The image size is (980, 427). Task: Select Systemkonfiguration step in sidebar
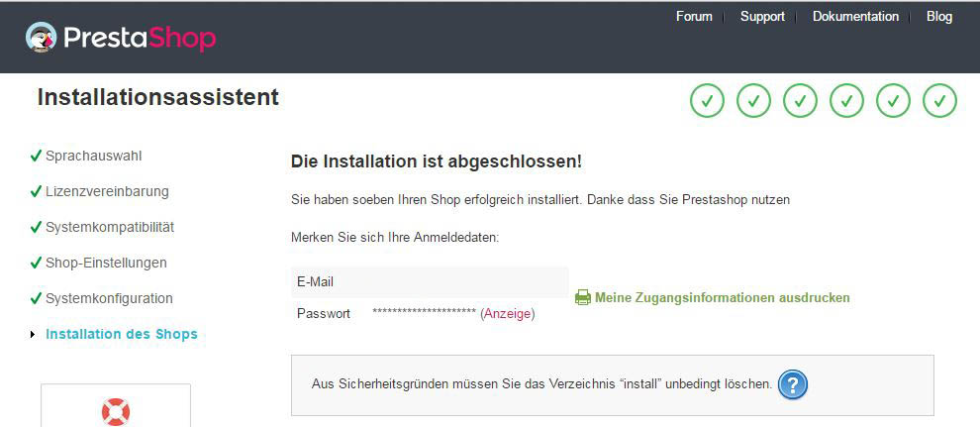coord(109,298)
